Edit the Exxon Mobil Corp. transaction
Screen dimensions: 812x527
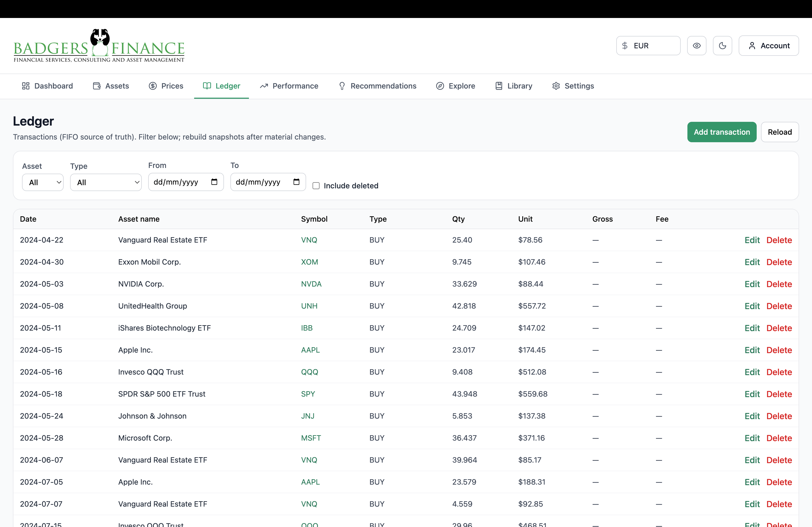coord(752,262)
